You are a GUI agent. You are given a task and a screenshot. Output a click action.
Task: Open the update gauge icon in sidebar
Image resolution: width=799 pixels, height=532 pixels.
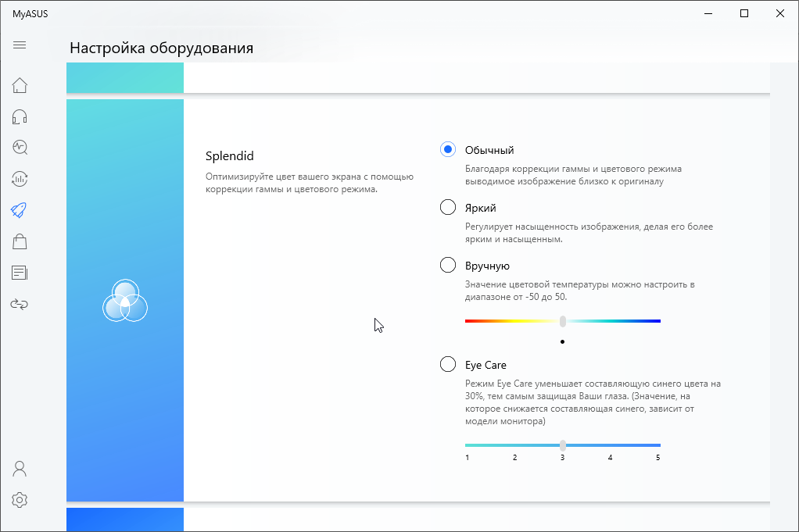20,179
